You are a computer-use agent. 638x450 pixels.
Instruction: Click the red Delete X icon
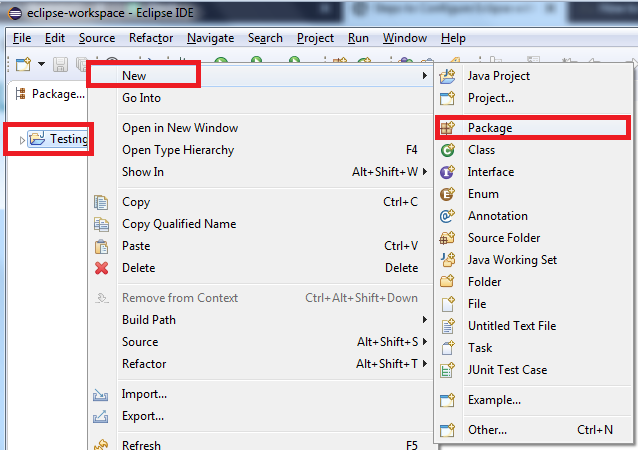coord(101,268)
